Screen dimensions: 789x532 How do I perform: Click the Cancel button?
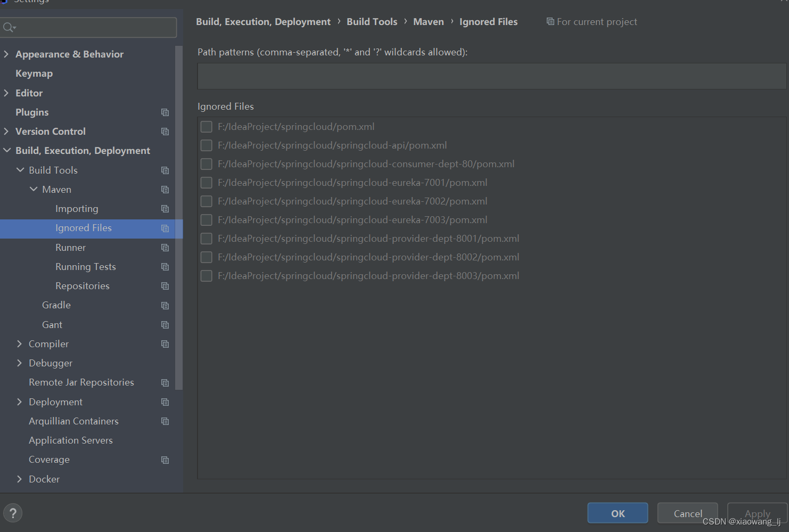pos(687,513)
